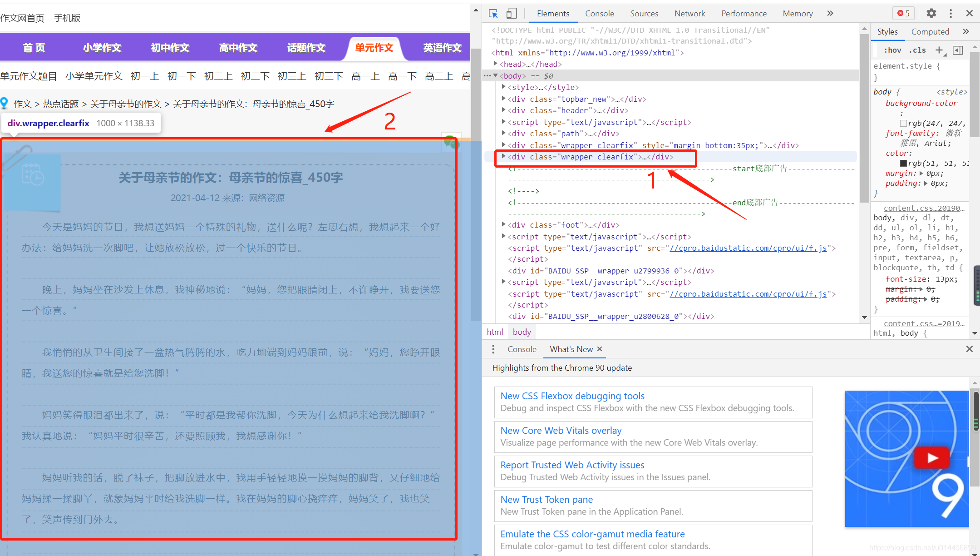Toggle the device toolbar icon
Screen dimensions: 980x556
tap(512, 14)
